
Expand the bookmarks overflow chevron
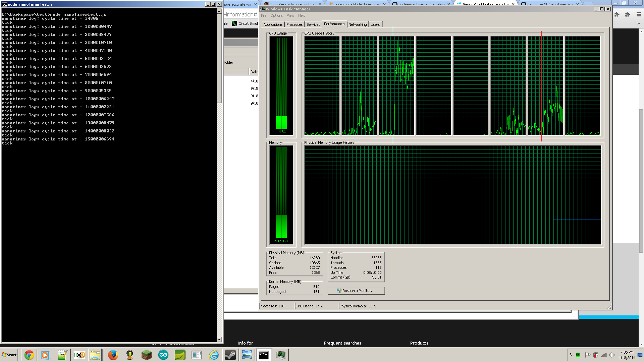[638, 23]
